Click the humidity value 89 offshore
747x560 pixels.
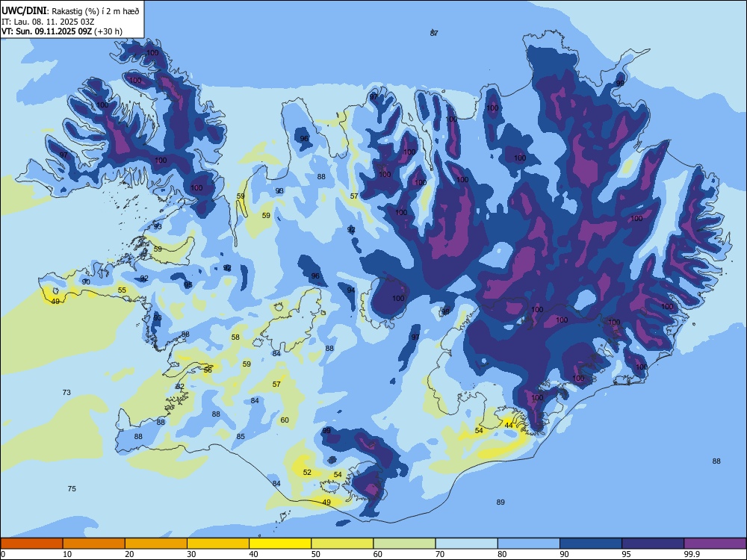[x=500, y=502]
